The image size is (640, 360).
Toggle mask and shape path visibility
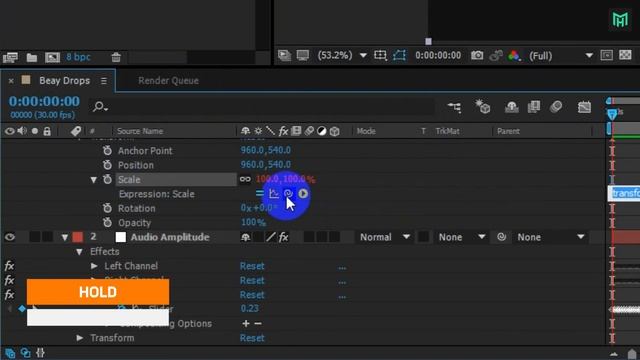(399, 55)
